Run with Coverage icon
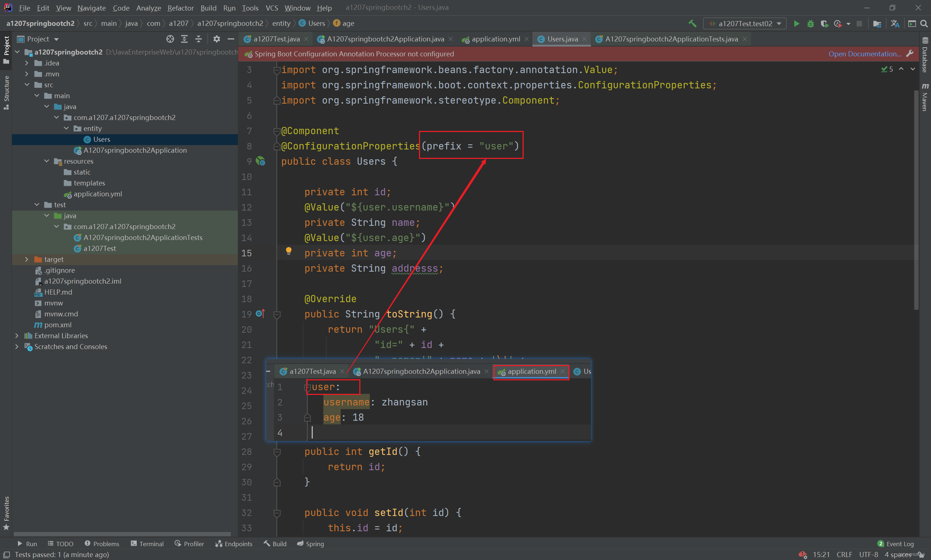The height and width of the screenshot is (560, 931). pyautogui.click(x=824, y=23)
